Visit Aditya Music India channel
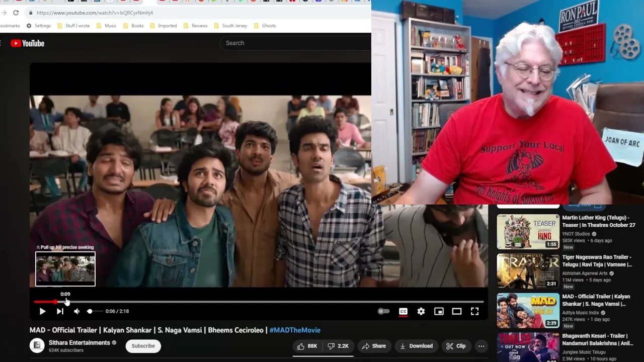The height and width of the screenshot is (362, 644). click(x=580, y=313)
